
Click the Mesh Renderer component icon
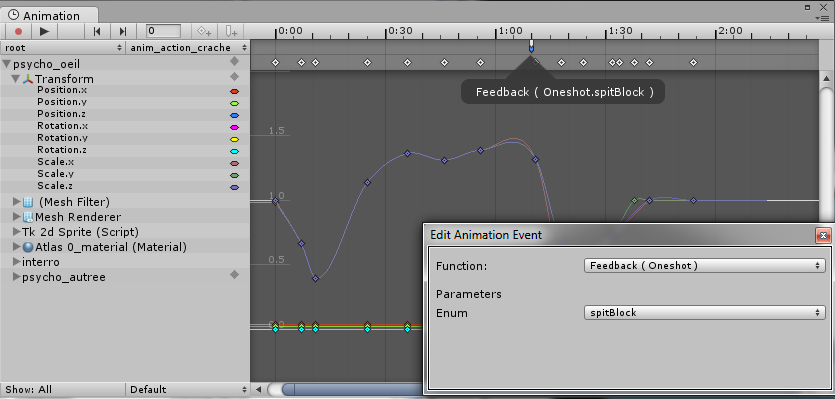[28, 217]
